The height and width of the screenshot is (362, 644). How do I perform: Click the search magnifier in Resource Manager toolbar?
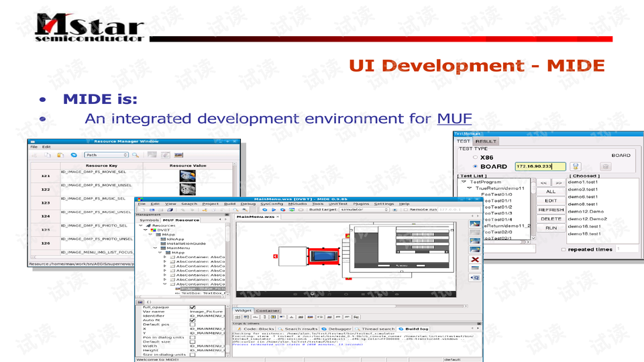click(x=135, y=155)
